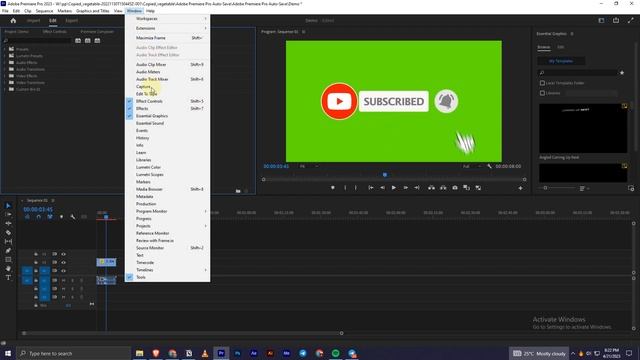Open timeline display settings wrench

pos(73,217)
